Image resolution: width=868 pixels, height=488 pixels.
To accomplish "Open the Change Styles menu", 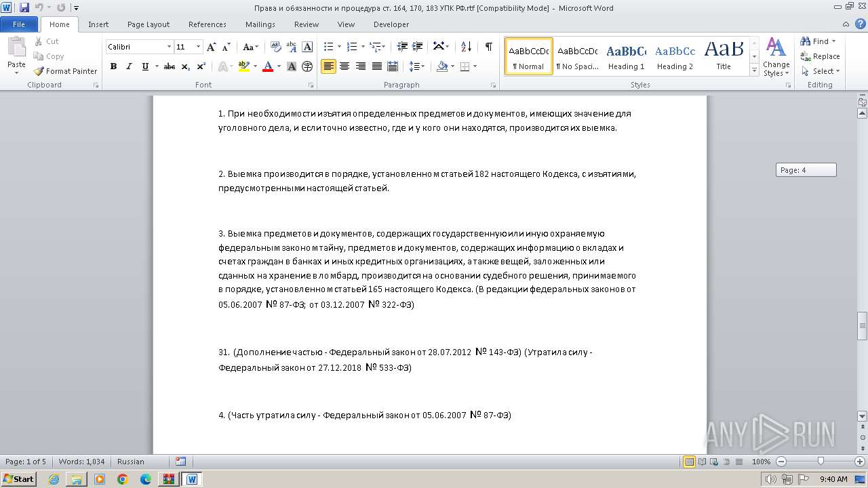I will click(776, 58).
